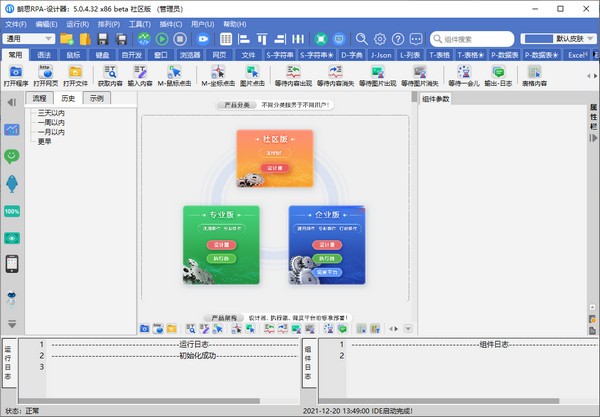This screenshot has width=600, height=417.
Task: Switch to the 浏览器 ribbon tab
Action: tap(190, 54)
